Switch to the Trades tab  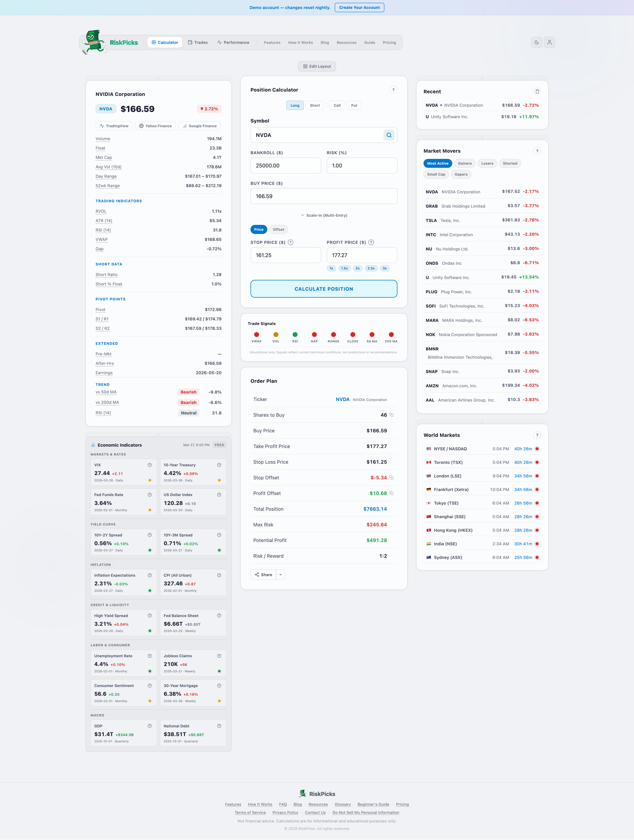point(198,42)
